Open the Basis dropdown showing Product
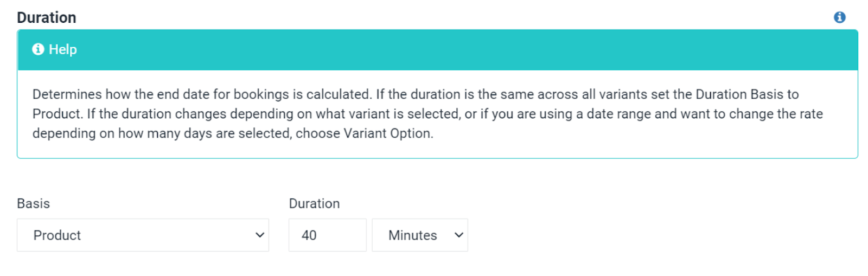 click(x=143, y=235)
